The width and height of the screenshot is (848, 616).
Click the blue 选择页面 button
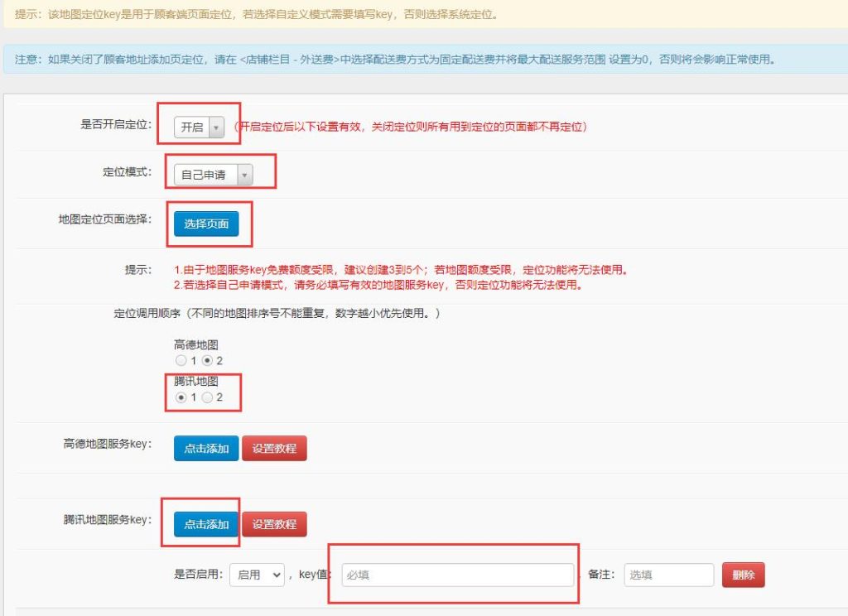[x=206, y=224]
